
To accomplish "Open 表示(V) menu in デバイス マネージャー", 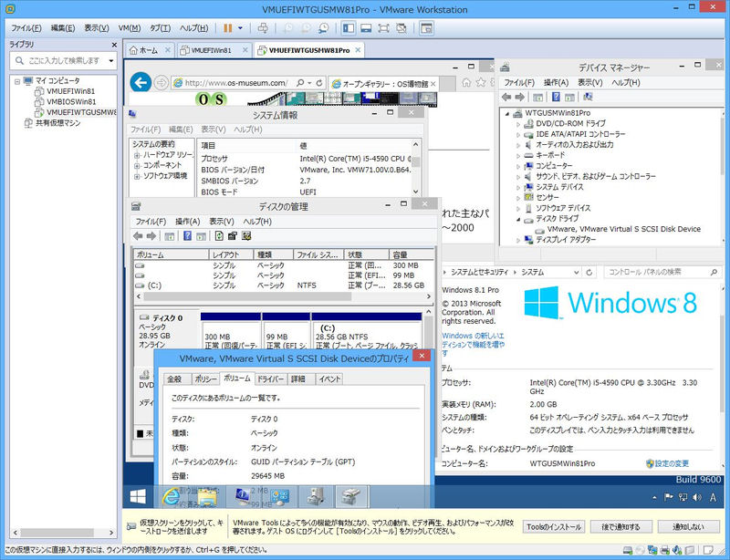I will click(589, 82).
